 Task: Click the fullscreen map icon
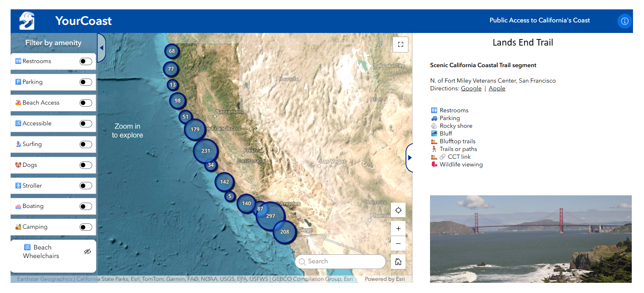point(400,44)
